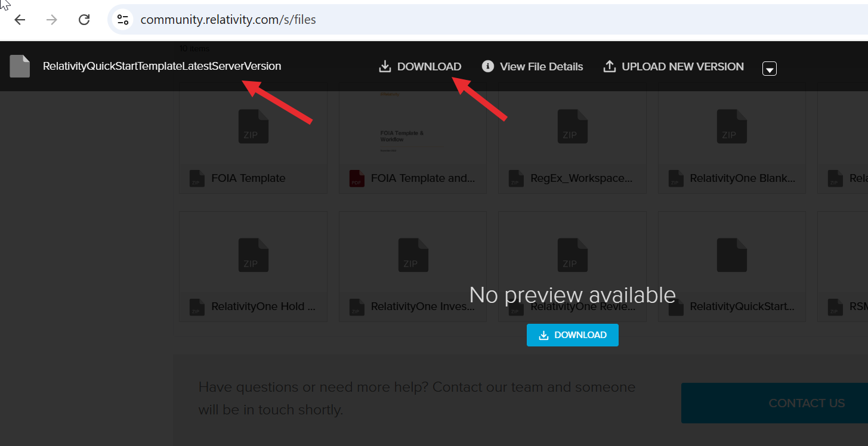Click DOWNLOAD in the top header

click(429, 67)
